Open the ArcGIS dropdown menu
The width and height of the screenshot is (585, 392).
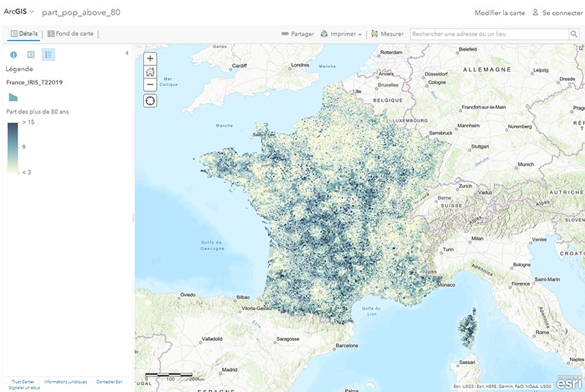coord(19,12)
